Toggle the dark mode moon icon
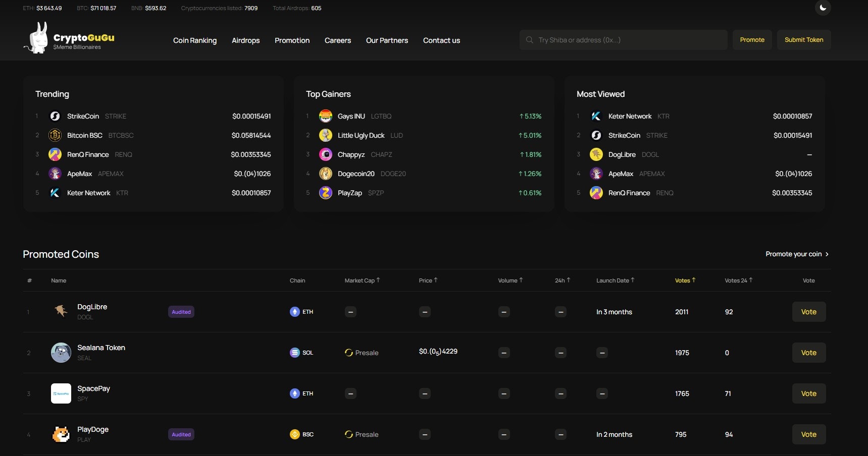868x456 pixels. [x=823, y=8]
